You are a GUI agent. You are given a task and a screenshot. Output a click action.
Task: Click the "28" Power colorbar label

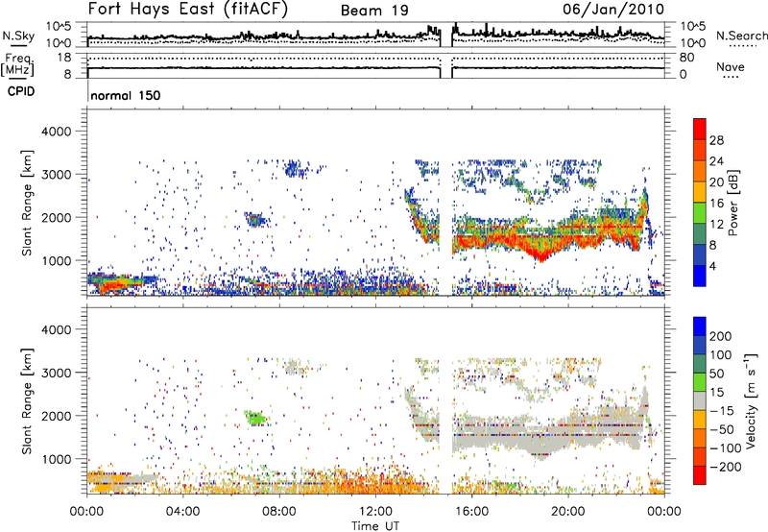(x=716, y=140)
